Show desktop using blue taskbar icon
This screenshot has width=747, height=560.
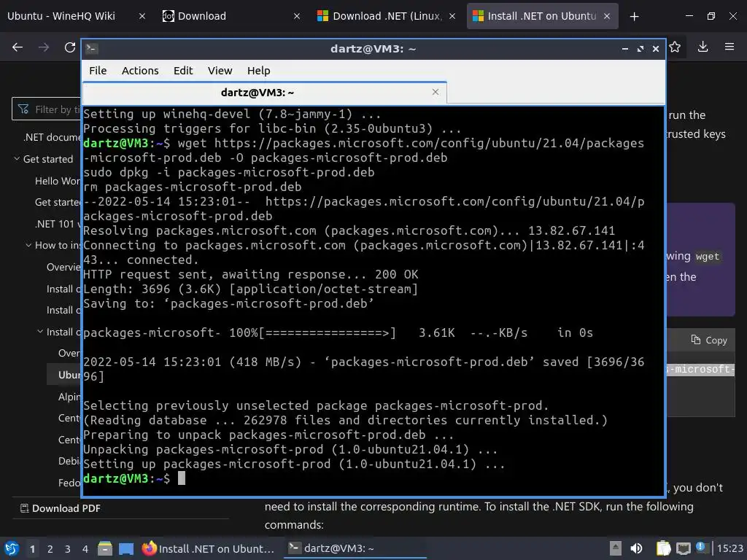pos(126,548)
